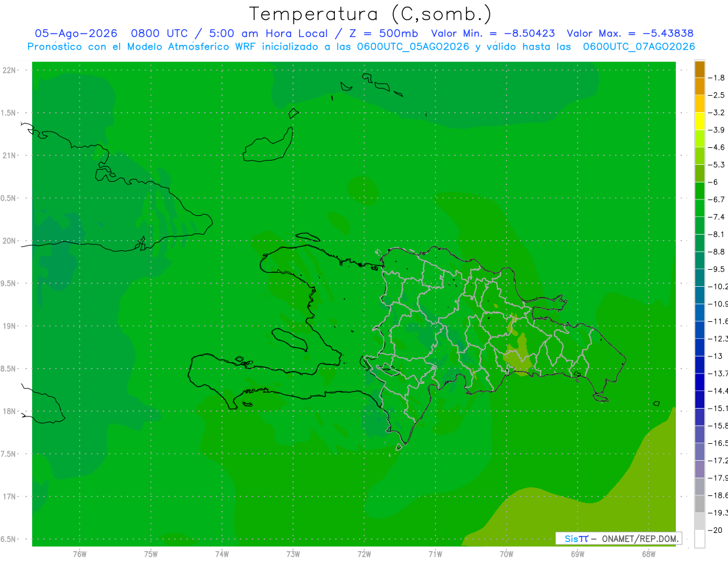This screenshot has height=562, width=728.
Task: Select the color bar swatch between -6 and -6.7
Action: click(x=699, y=191)
